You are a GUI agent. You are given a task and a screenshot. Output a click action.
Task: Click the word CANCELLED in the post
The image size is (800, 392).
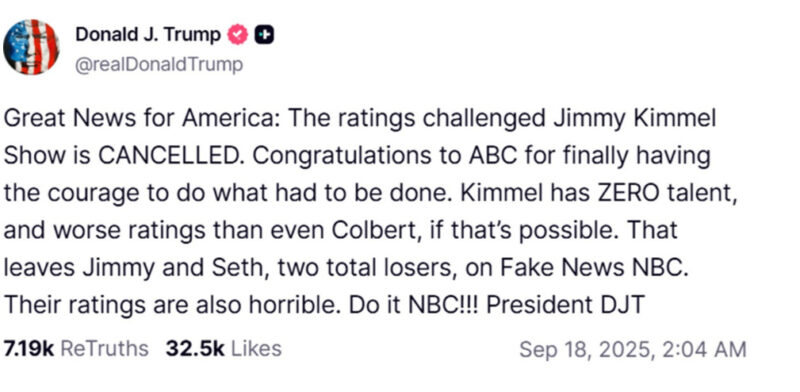point(167,156)
